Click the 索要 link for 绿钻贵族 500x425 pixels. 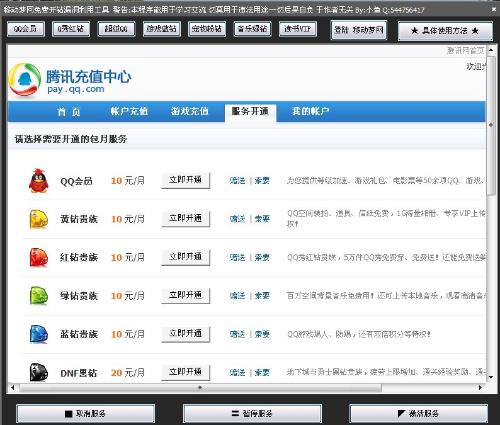(x=262, y=296)
